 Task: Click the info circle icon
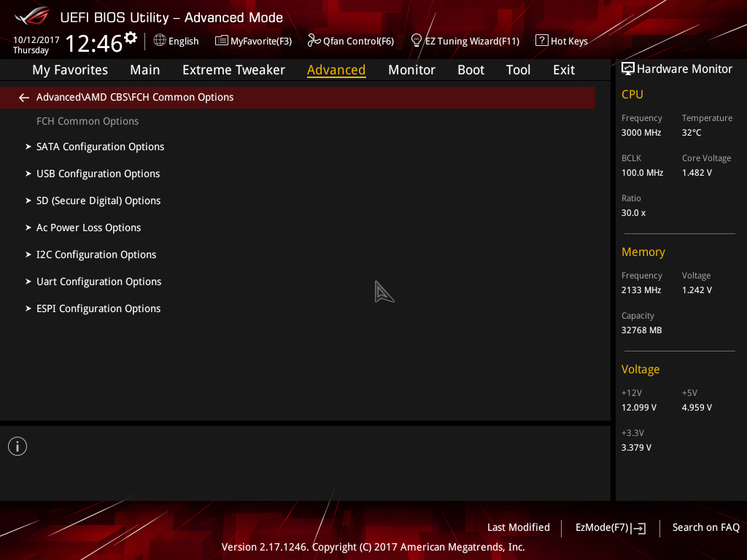point(18,446)
